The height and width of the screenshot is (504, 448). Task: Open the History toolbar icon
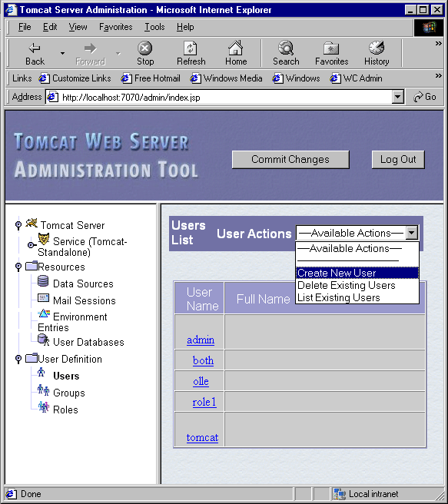377,48
